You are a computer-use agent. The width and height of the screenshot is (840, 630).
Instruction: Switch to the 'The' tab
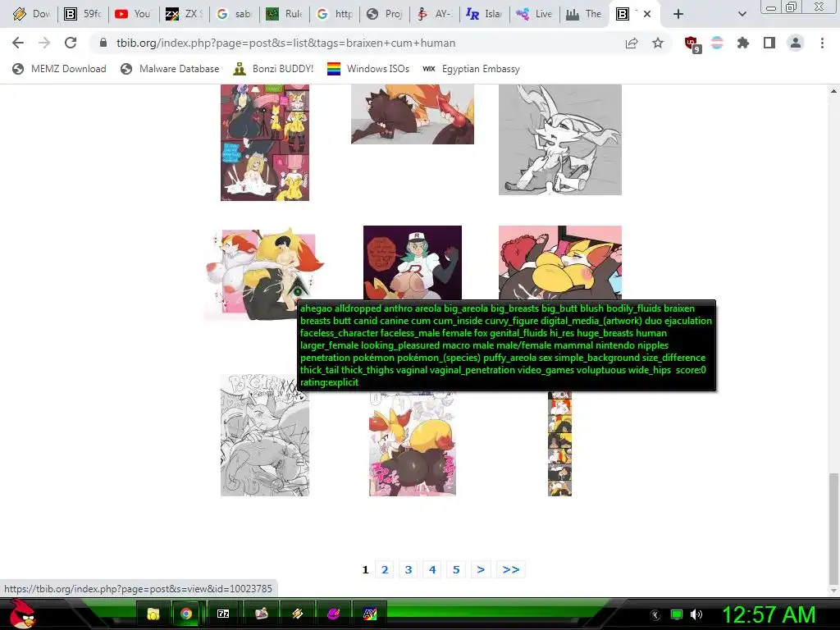(x=585, y=14)
